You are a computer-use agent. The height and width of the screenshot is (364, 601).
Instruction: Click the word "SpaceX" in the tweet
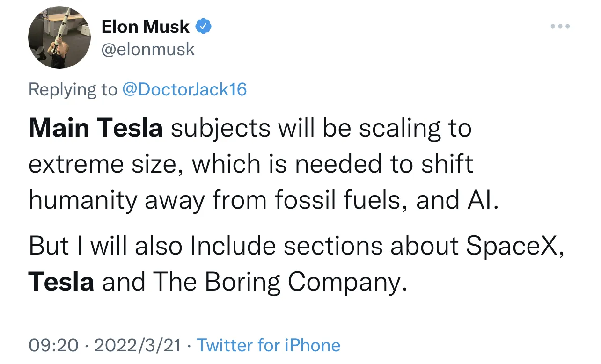(513, 246)
